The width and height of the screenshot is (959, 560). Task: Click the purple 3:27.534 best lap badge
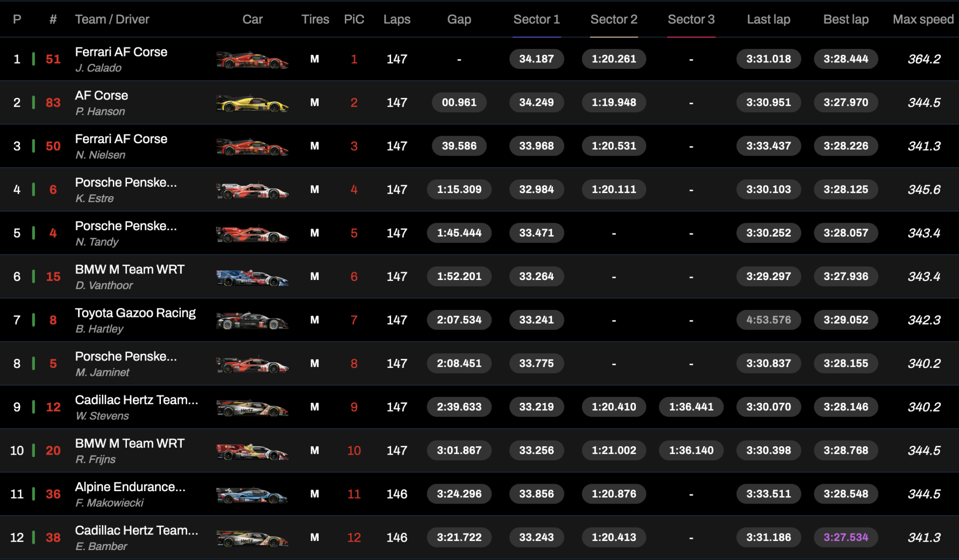tap(846, 538)
